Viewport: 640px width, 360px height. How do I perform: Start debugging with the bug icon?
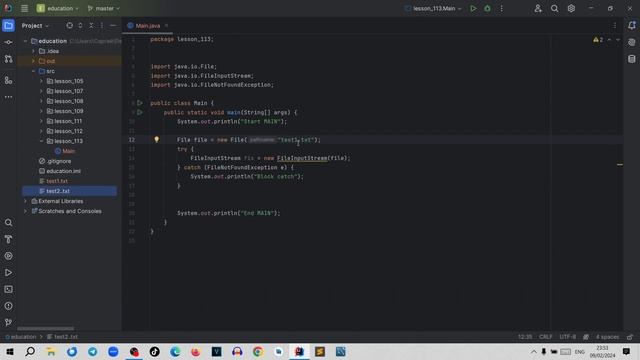point(487,8)
